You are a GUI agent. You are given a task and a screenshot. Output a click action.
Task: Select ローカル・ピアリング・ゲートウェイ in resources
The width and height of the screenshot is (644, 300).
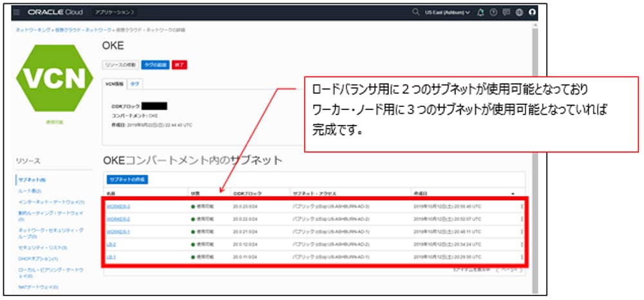point(51,273)
